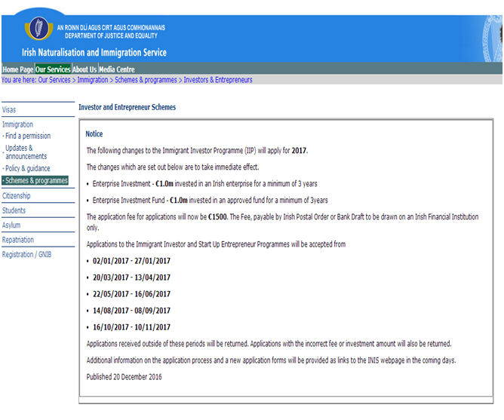Open Registration / GNIB sidebar link
Viewport: 504px width, 420px height.
[26, 255]
